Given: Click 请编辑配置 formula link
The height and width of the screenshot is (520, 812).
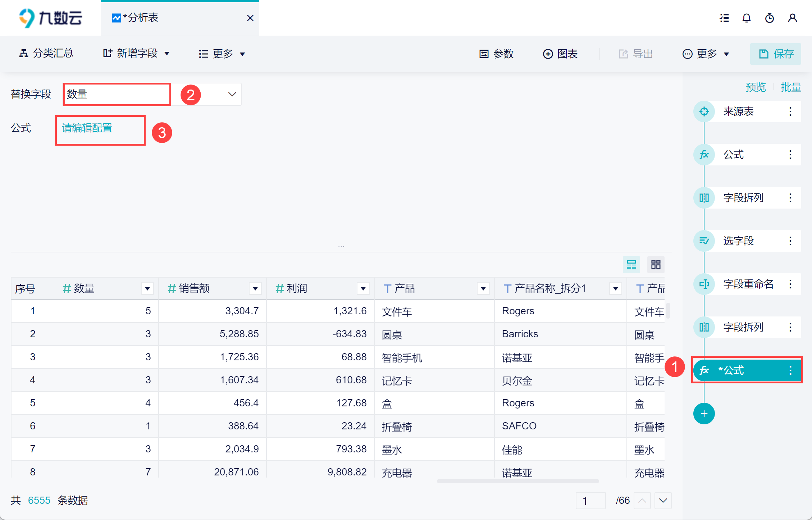Looking at the screenshot, I should tap(87, 128).
